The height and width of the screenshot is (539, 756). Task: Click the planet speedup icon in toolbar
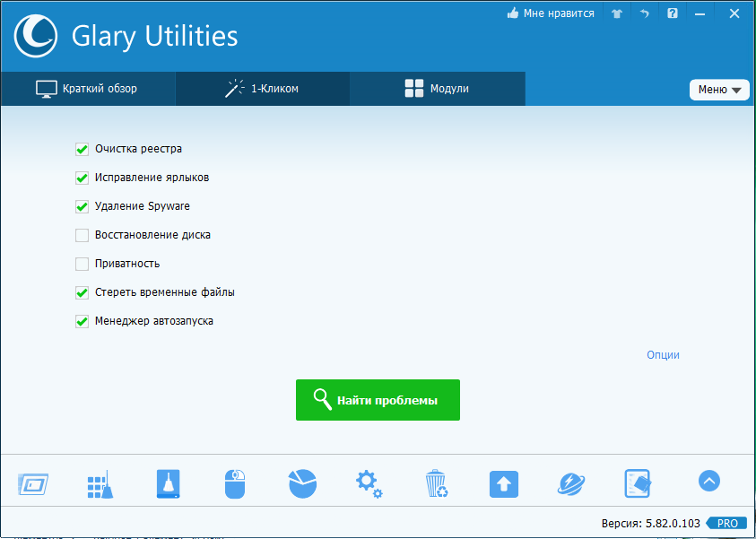(x=570, y=482)
